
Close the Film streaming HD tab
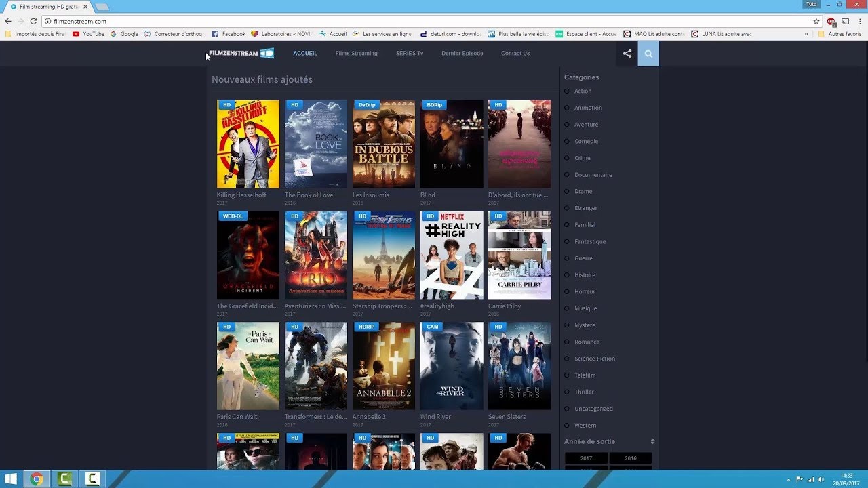tap(85, 6)
